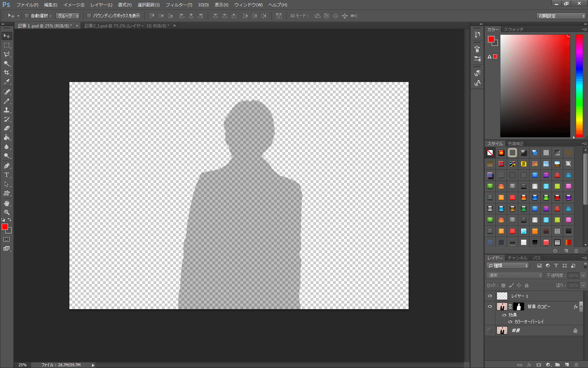Open the レイヤー(L) menu
The width and height of the screenshot is (588, 368).
click(101, 5)
